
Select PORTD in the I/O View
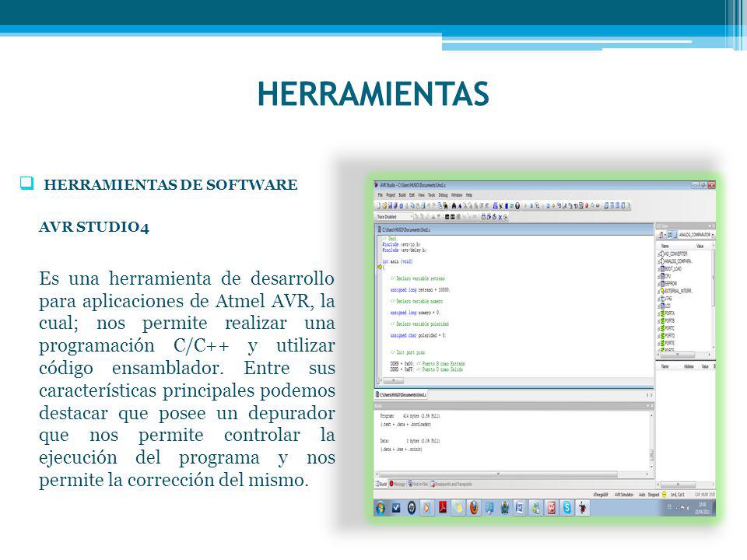669,336
